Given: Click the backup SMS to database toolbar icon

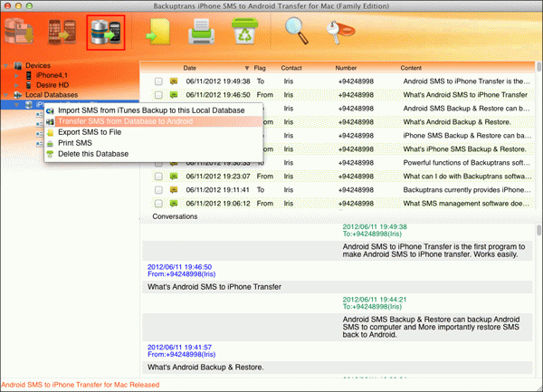Looking at the screenshot, I should (x=19, y=33).
